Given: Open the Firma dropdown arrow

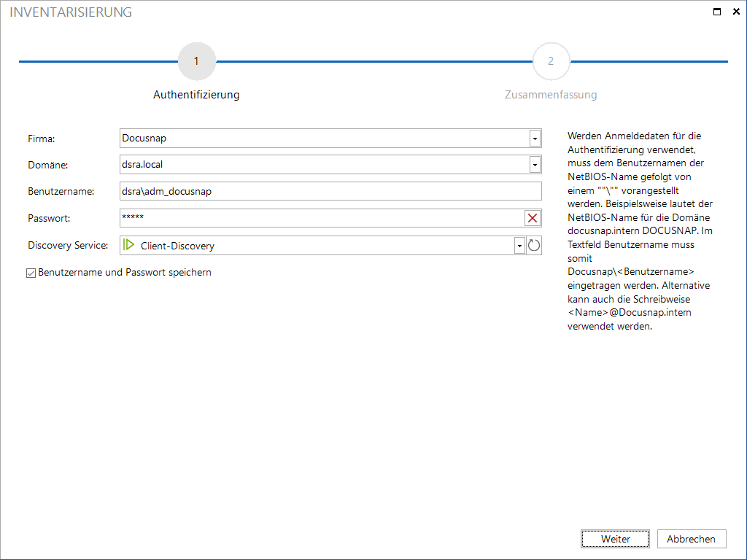Looking at the screenshot, I should coord(535,139).
